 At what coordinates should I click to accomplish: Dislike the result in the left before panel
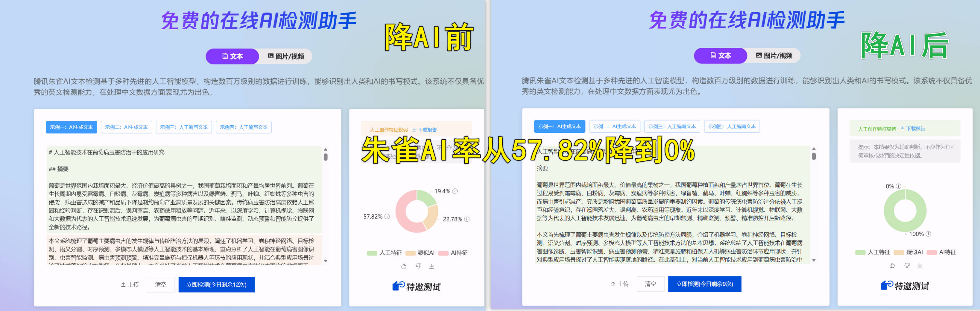(419, 266)
